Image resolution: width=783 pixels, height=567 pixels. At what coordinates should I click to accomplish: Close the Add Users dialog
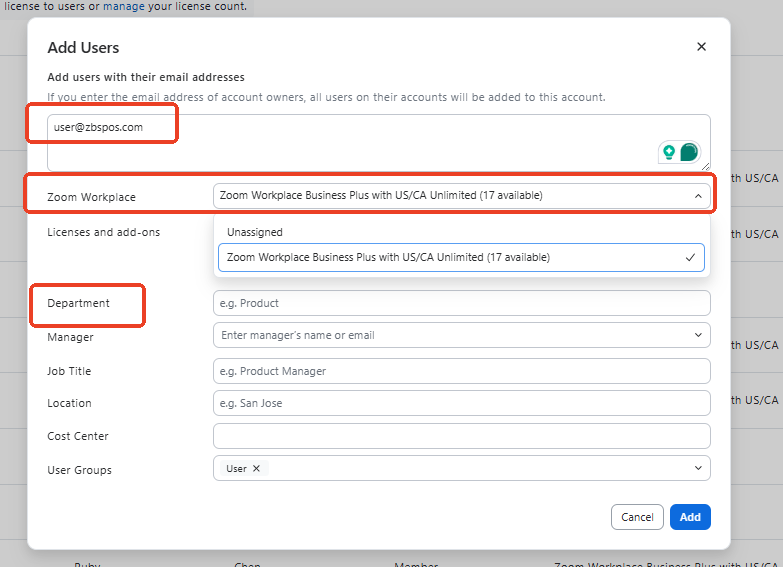tap(701, 46)
